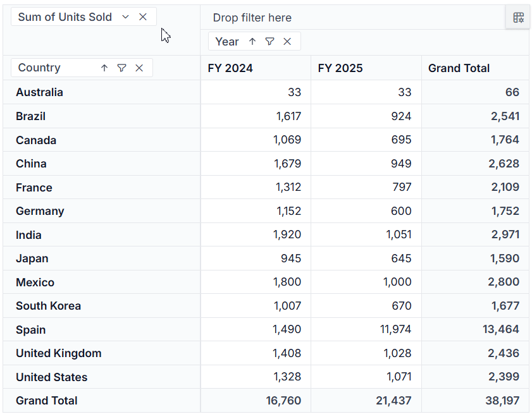Select the France row header
The height and width of the screenshot is (419, 532).
click(101, 188)
